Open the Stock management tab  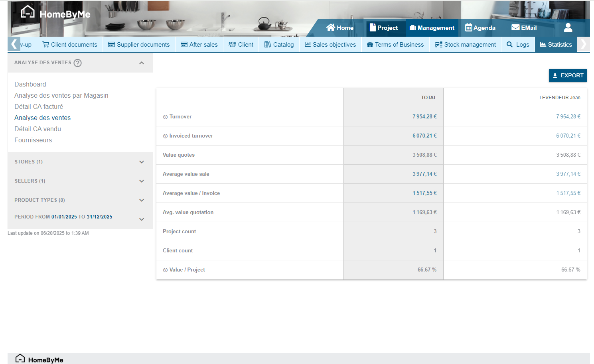click(465, 45)
